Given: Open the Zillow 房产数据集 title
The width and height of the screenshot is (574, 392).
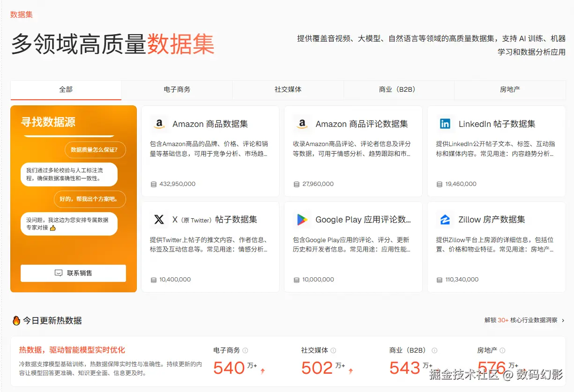Looking at the screenshot, I should tap(492, 220).
